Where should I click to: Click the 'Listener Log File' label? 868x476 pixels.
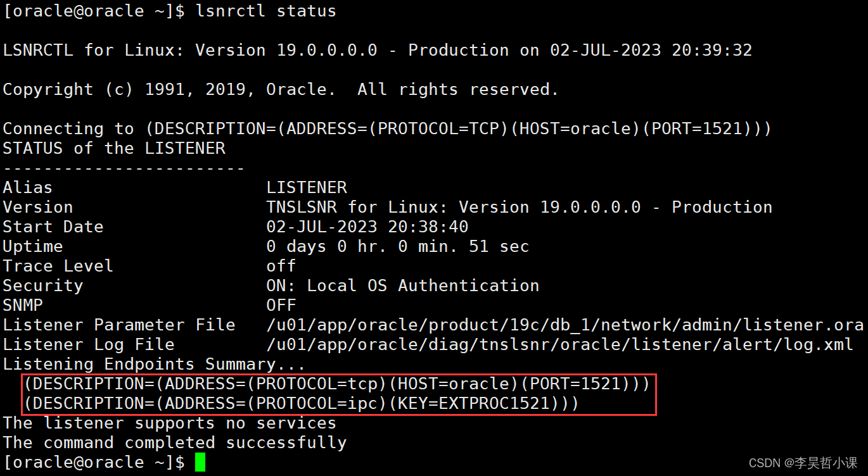point(89,345)
